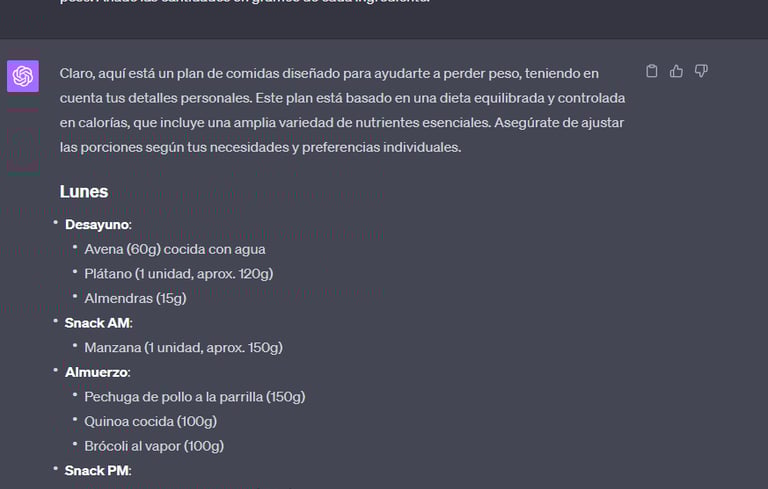Click the Almuerzo meal label
The width and height of the screenshot is (768, 489).
[97, 371]
